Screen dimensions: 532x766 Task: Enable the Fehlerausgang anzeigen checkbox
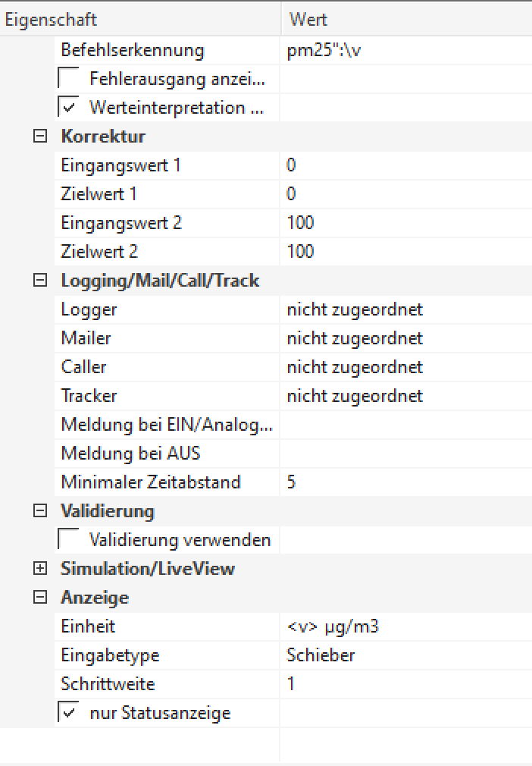click(68, 79)
